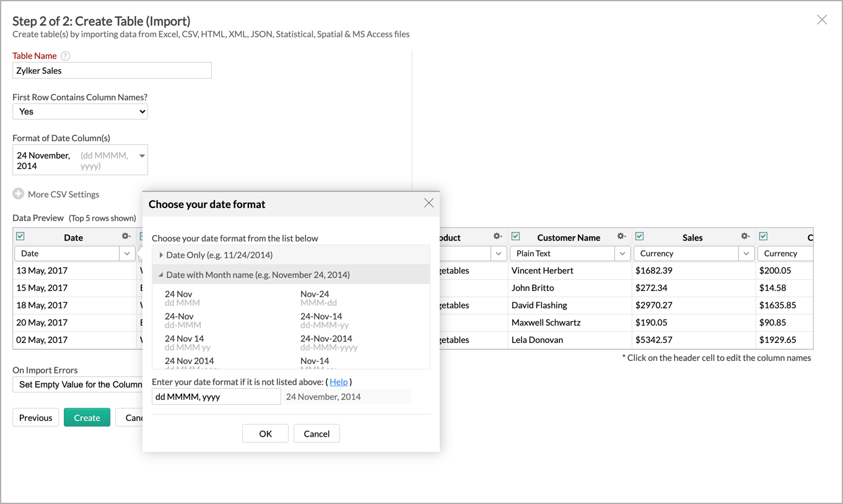Open First Row Contains Column Names dropdown
The height and width of the screenshot is (504, 843).
[81, 111]
